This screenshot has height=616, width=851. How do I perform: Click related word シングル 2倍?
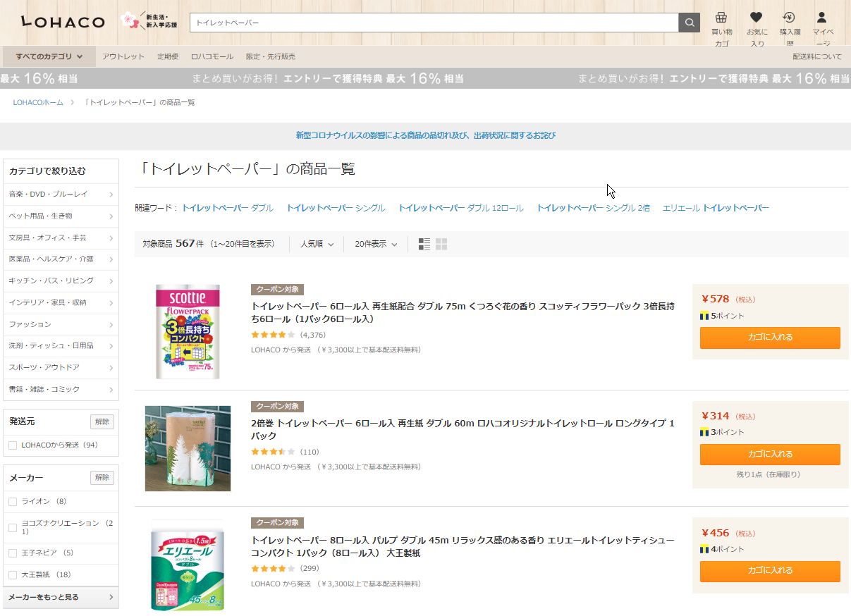(x=593, y=208)
